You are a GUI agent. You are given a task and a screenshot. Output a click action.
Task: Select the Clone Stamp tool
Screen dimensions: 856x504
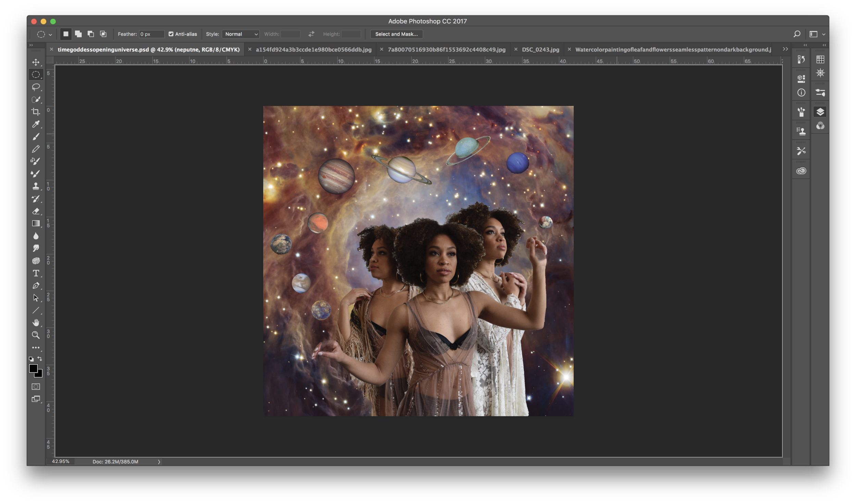36,186
